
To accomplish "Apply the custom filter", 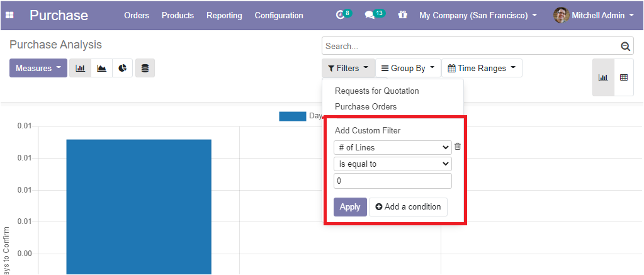I will coord(350,207).
